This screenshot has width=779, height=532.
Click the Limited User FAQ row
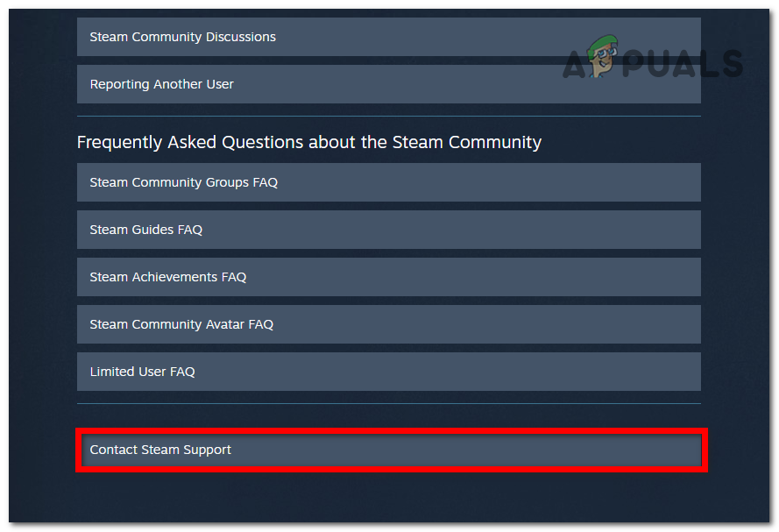click(389, 372)
